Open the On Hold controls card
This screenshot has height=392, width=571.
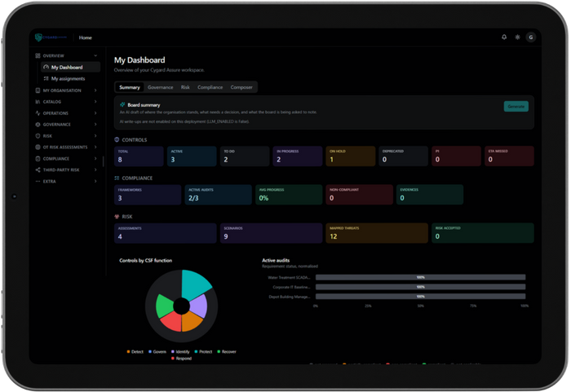[350, 156]
